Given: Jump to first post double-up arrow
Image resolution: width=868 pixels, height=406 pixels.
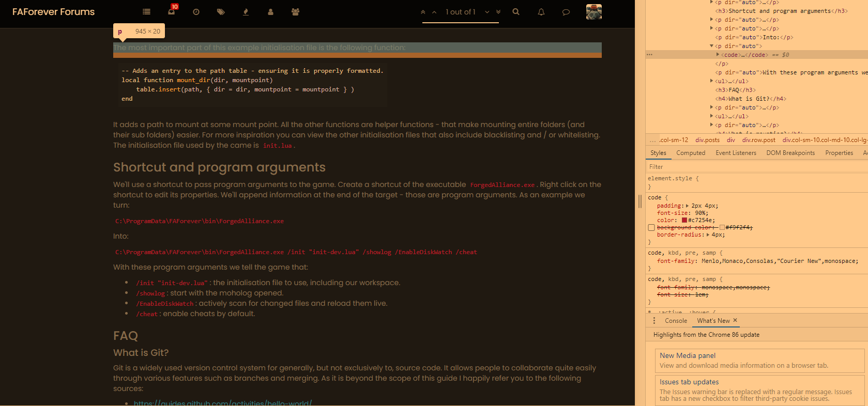Looking at the screenshot, I should point(423,12).
